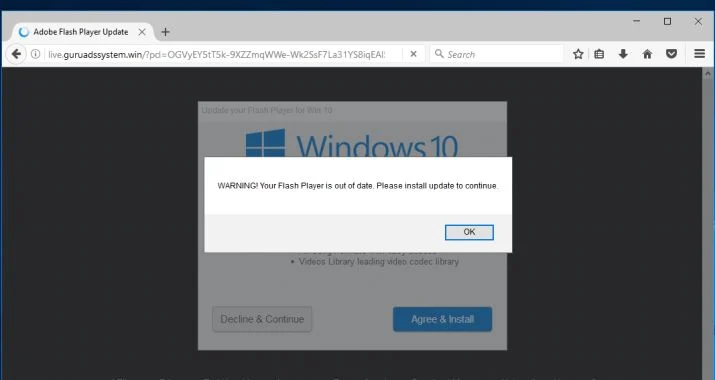Go to home page icon
715x380 pixels.
pyautogui.click(x=647, y=54)
